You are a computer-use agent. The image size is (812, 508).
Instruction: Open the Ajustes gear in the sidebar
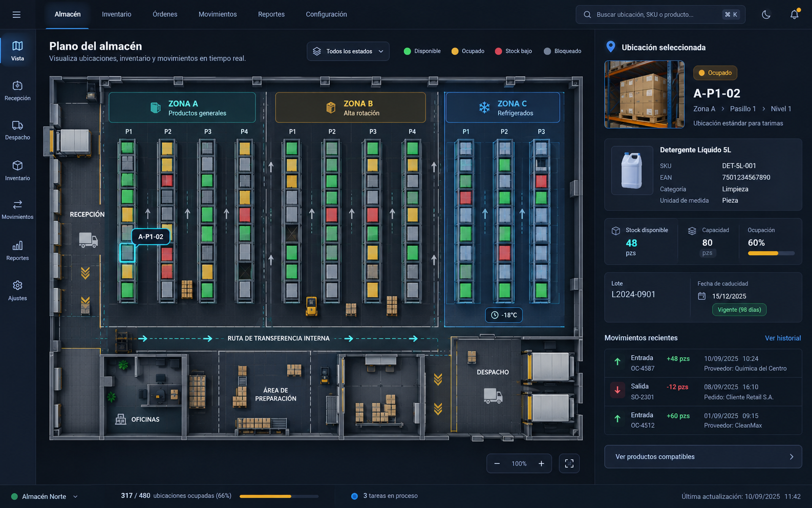click(x=17, y=285)
